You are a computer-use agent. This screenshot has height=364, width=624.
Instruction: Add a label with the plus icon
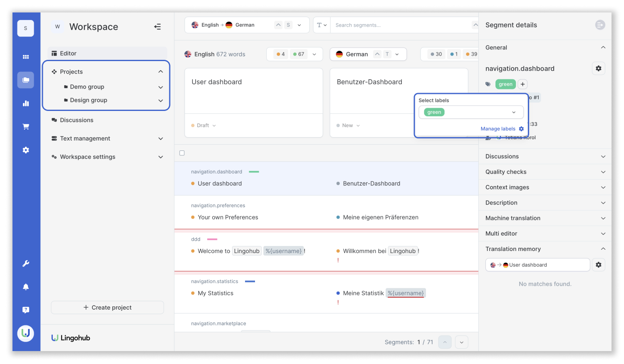(523, 84)
